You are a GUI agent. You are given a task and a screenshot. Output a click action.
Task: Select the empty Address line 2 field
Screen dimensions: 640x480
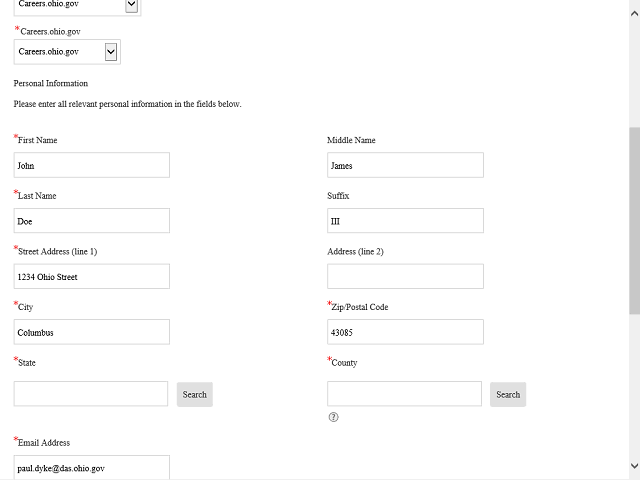[x=405, y=276]
